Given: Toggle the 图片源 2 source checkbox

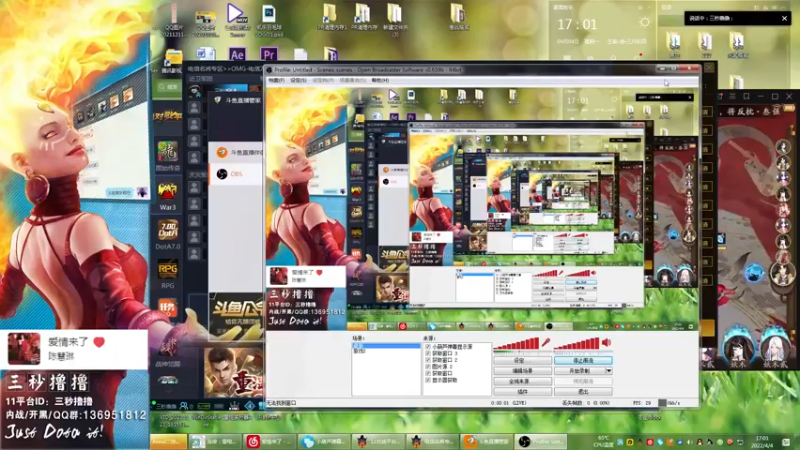Looking at the screenshot, I should point(428,366).
